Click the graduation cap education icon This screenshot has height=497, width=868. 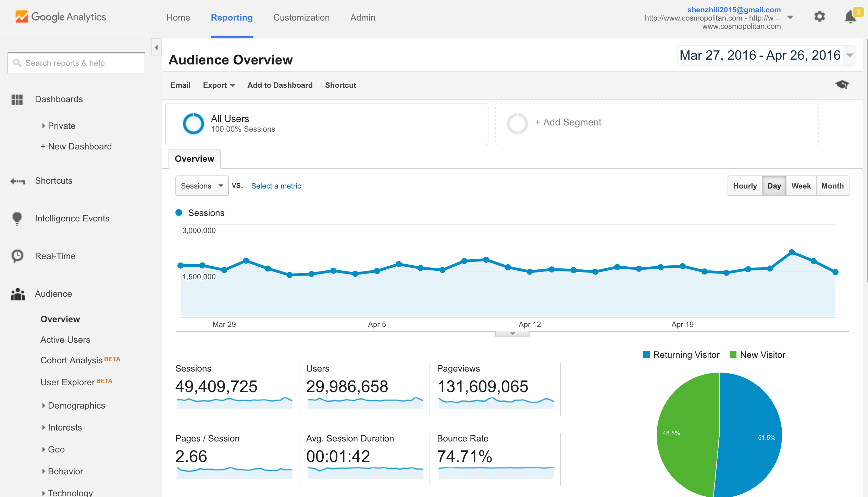tap(842, 84)
